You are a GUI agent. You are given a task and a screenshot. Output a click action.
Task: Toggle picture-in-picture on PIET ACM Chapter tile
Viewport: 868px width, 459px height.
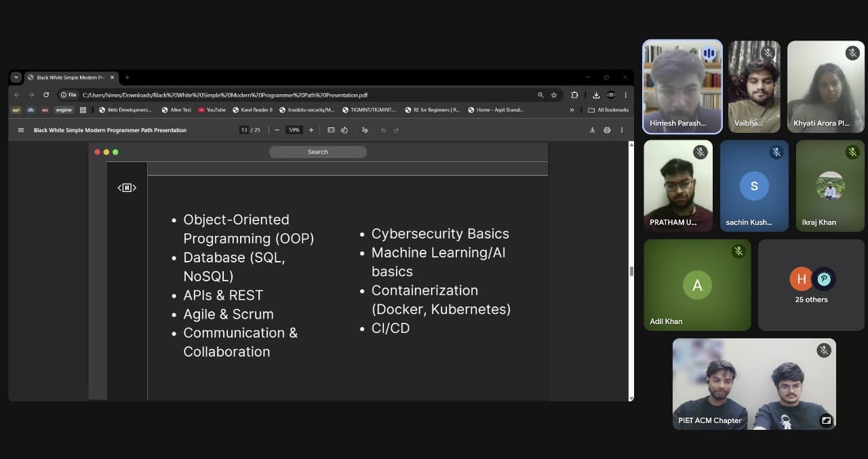pyautogui.click(x=826, y=420)
